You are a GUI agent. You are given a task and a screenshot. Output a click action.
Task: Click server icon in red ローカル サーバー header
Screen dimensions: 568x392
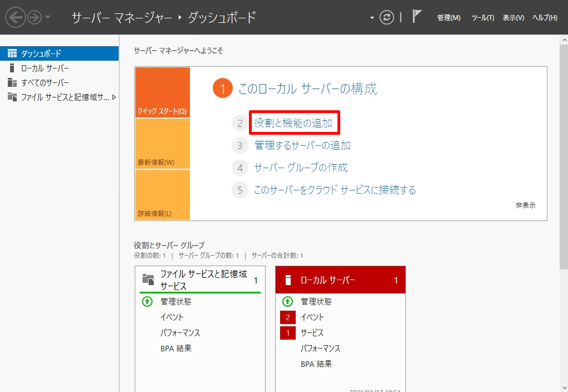tap(288, 280)
